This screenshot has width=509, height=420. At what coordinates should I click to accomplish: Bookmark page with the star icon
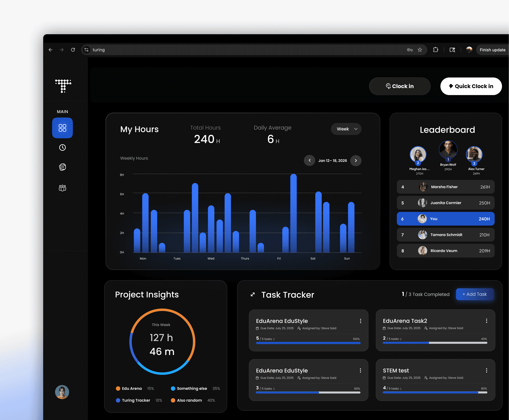pos(420,50)
